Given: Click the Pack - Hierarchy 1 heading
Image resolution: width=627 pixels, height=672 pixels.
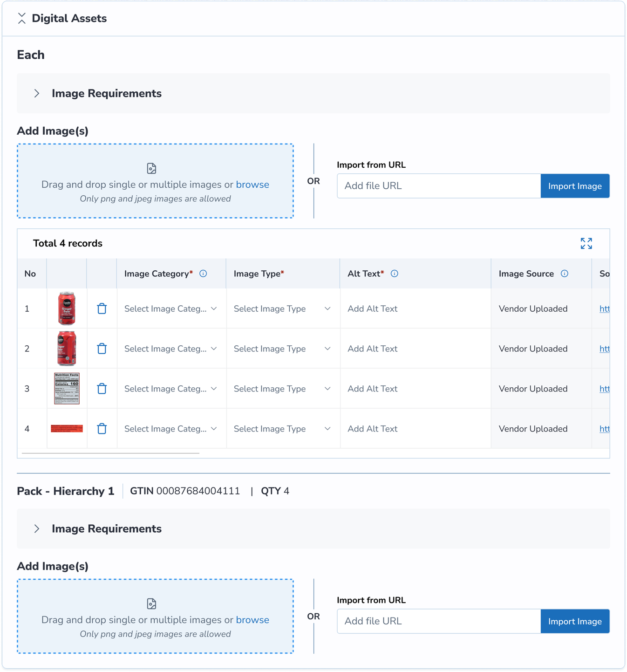Looking at the screenshot, I should tap(66, 491).
